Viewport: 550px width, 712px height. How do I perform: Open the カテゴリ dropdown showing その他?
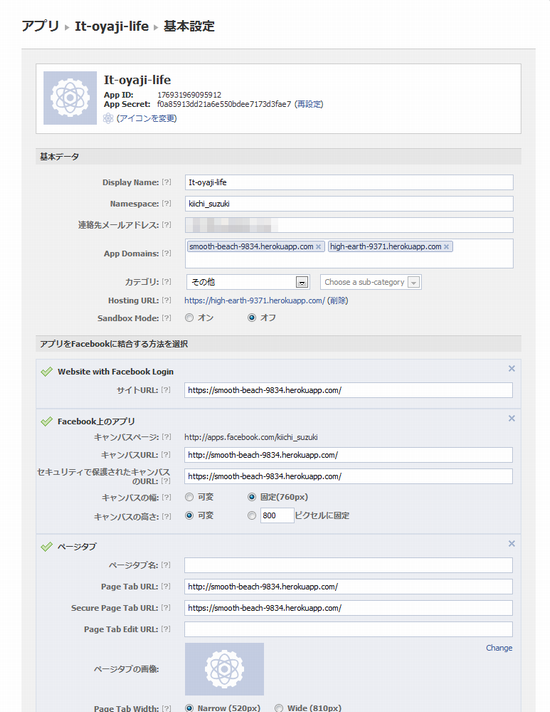pos(248,282)
